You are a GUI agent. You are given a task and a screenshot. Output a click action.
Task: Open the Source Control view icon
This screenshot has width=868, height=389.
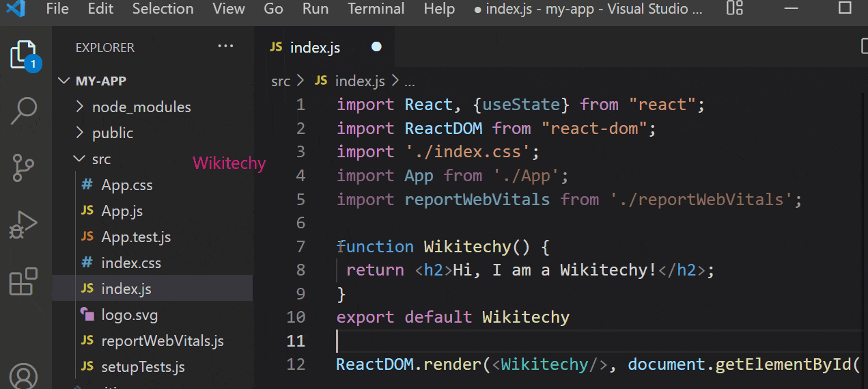[24, 167]
